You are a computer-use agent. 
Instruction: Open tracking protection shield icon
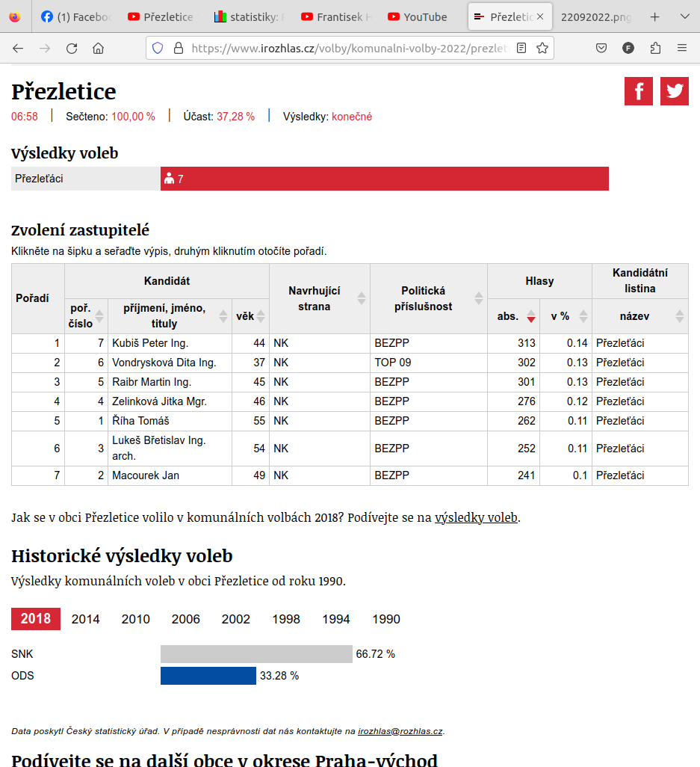click(158, 48)
